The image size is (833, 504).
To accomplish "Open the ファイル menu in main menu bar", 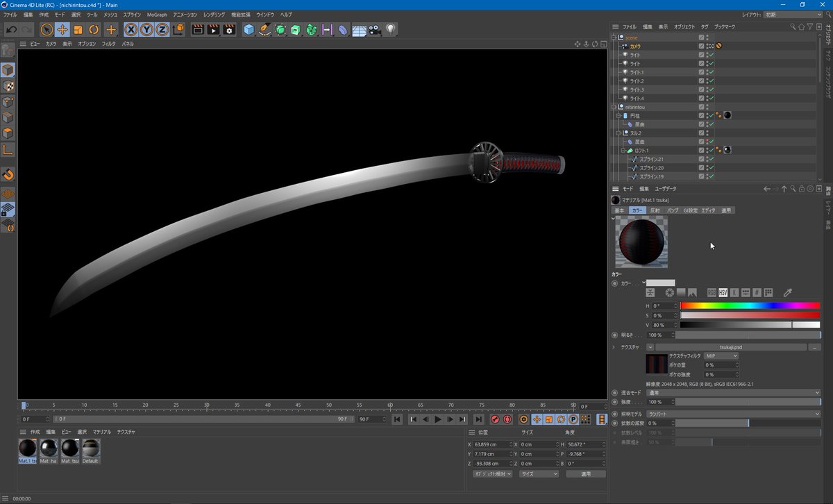I will click(10, 15).
